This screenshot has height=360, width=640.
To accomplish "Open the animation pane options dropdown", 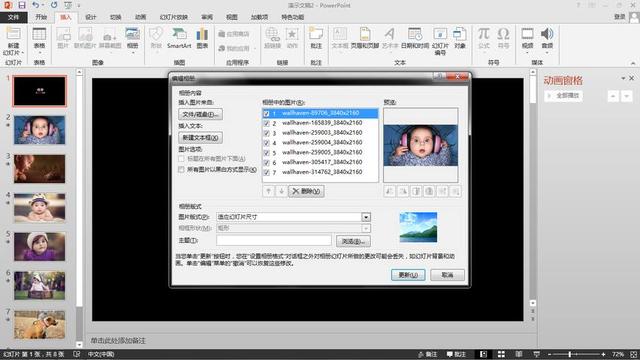I will click(623, 78).
